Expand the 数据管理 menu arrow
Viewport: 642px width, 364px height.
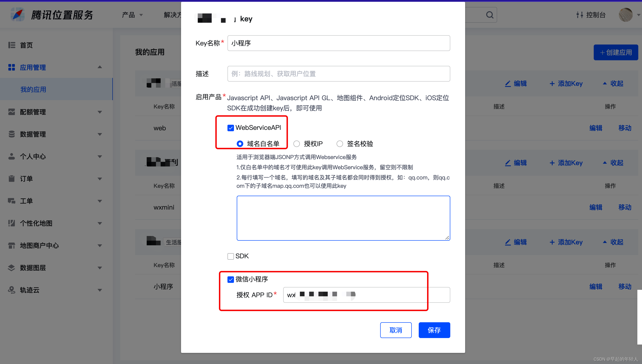(100, 134)
